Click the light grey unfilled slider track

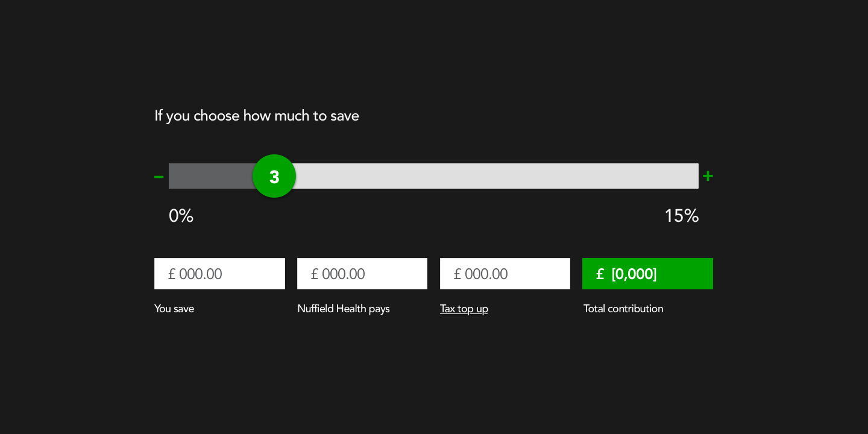click(494, 176)
